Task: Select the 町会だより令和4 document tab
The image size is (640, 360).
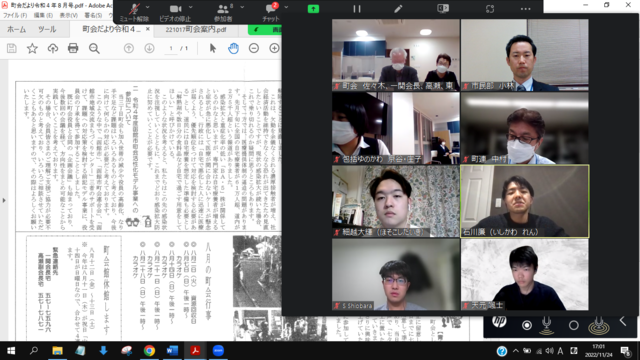Action: point(111,29)
